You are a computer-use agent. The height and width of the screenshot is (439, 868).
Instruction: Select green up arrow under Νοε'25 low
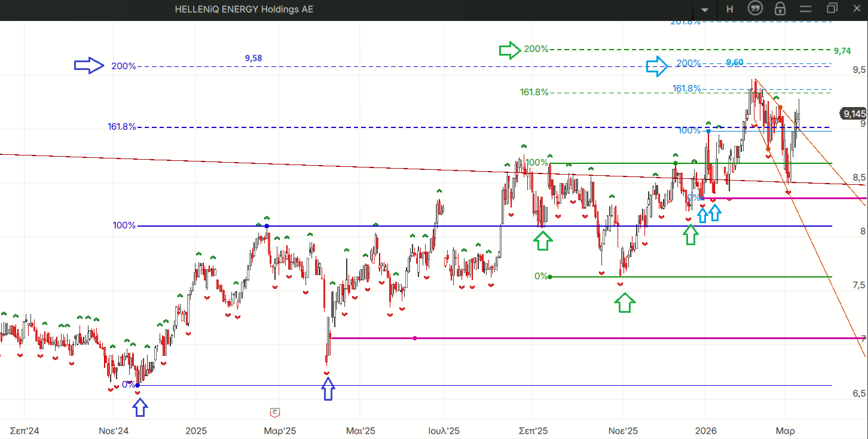[x=625, y=303]
